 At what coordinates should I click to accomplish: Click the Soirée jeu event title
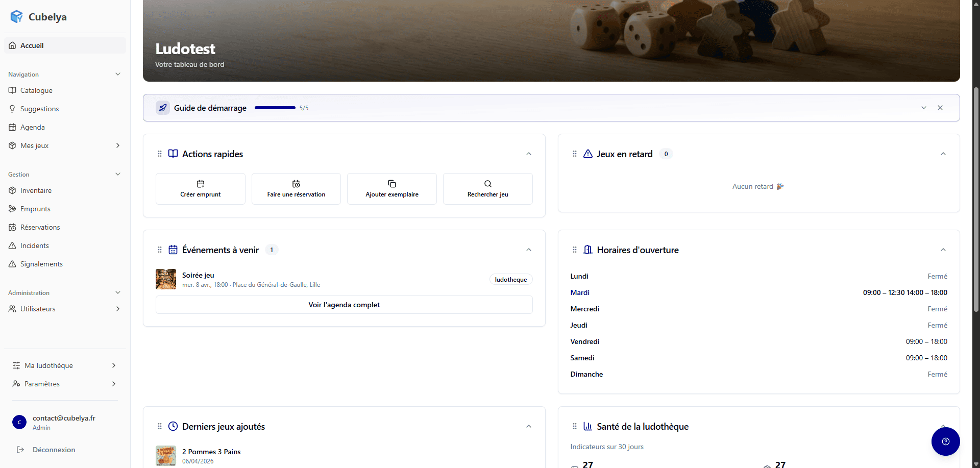point(198,275)
